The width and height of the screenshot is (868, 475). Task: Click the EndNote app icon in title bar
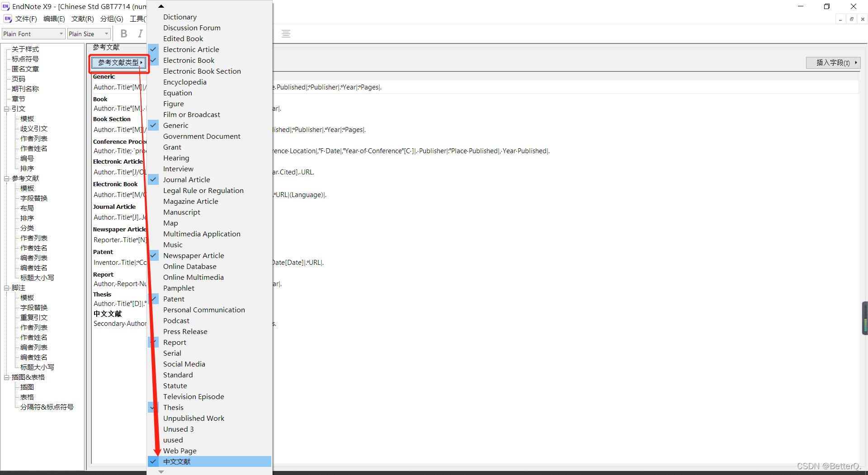pyautogui.click(x=6, y=6)
